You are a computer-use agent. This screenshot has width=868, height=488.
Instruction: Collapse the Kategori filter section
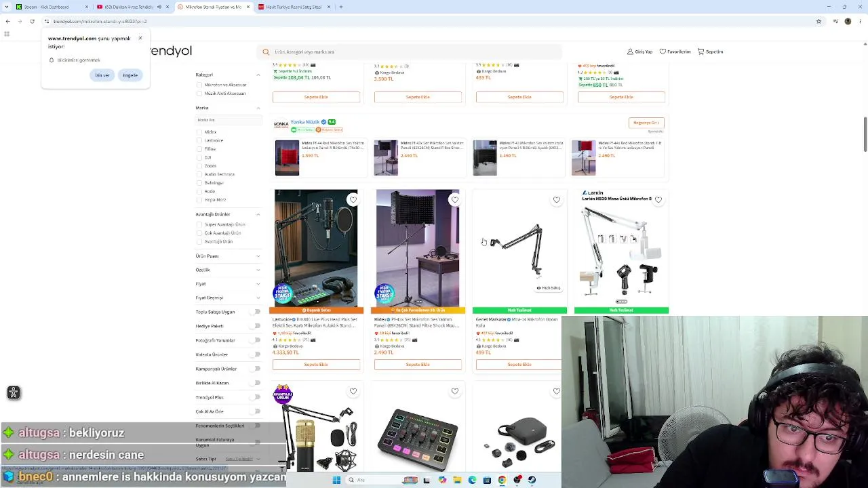(258, 75)
